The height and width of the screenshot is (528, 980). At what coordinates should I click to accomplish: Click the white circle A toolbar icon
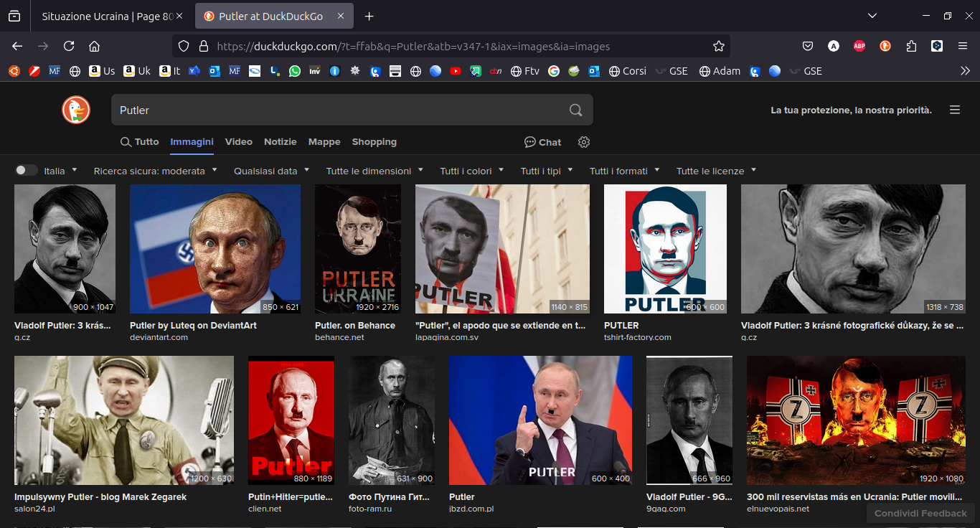pyautogui.click(x=834, y=46)
